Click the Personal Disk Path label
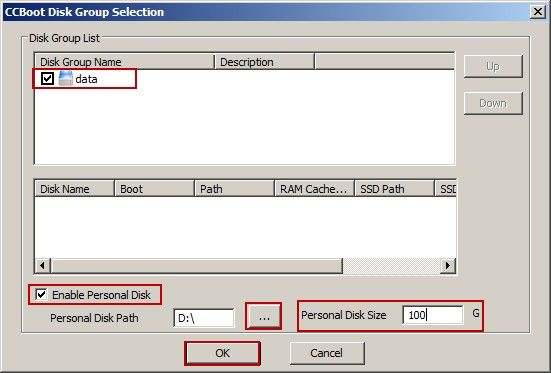Image resolution: width=551 pixels, height=373 pixels. tap(94, 318)
